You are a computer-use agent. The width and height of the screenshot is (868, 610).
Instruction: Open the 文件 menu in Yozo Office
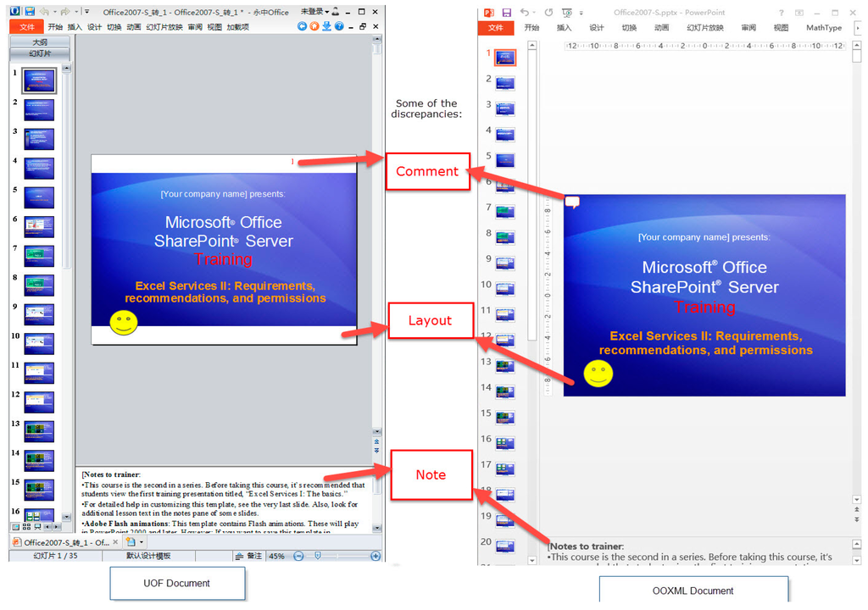26,26
